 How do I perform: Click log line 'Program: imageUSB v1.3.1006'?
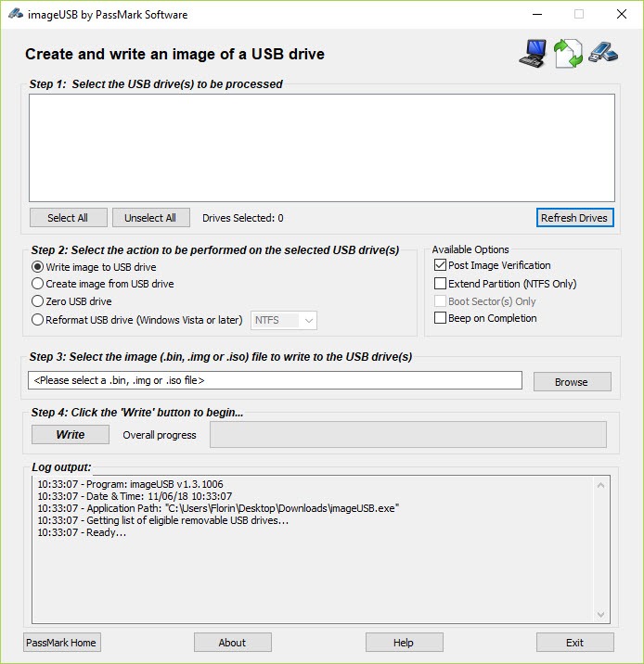(130, 484)
